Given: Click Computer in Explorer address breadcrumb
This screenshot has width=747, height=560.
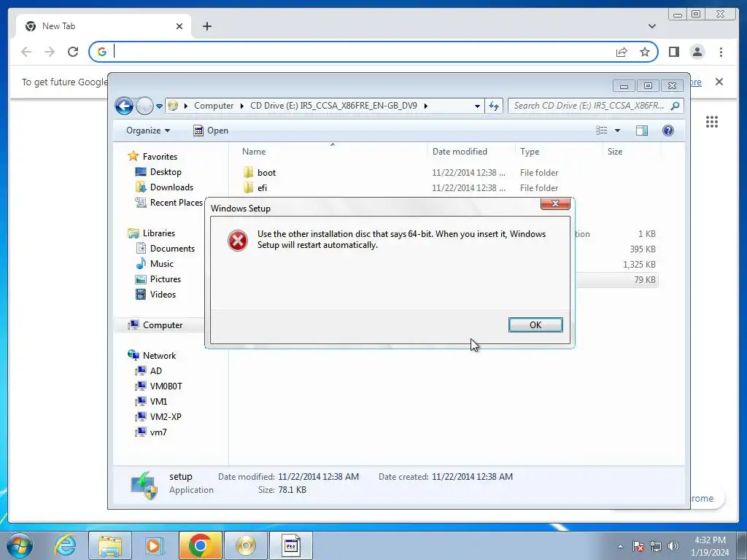Looking at the screenshot, I should click(x=214, y=106).
